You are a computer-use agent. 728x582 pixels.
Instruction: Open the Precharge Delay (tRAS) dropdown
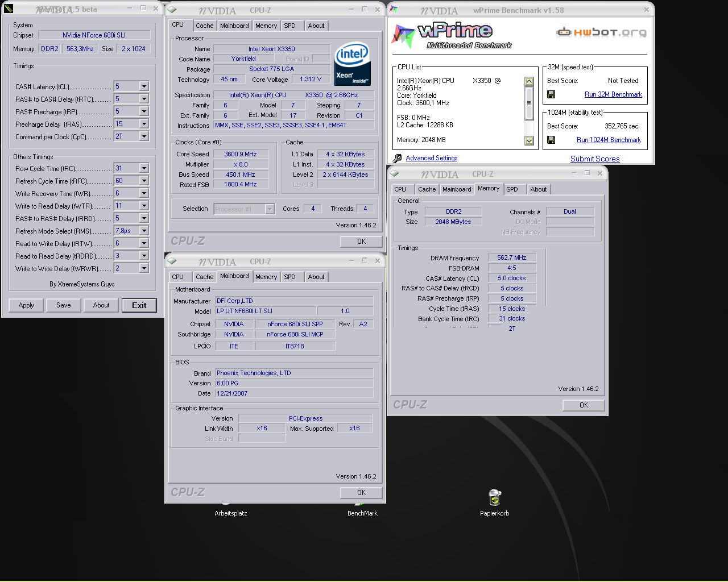[144, 124]
